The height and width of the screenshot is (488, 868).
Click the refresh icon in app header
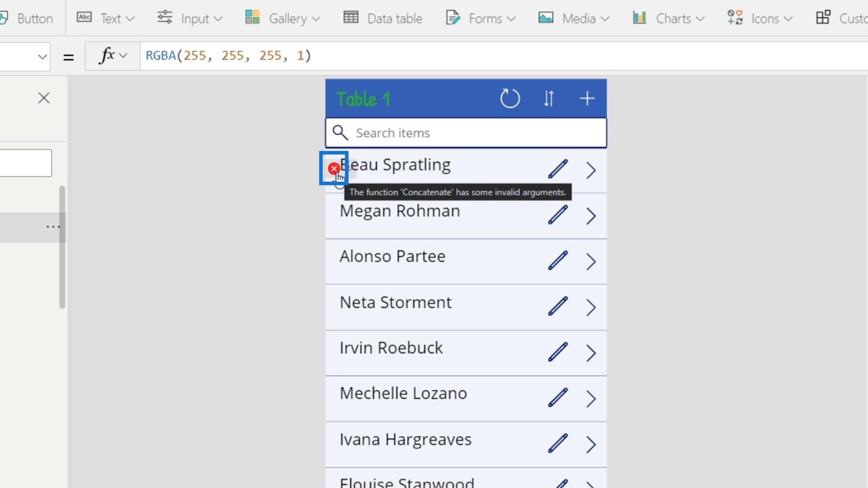point(510,98)
